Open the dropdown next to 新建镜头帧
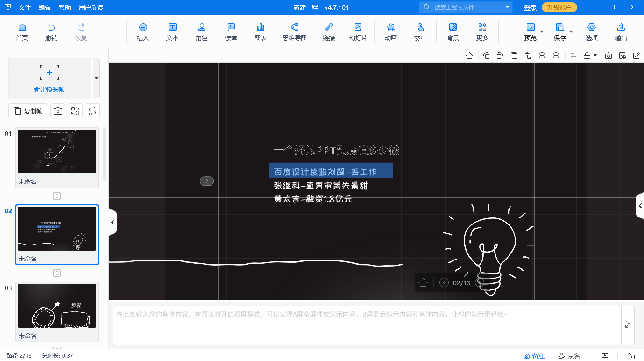 (96, 78)
